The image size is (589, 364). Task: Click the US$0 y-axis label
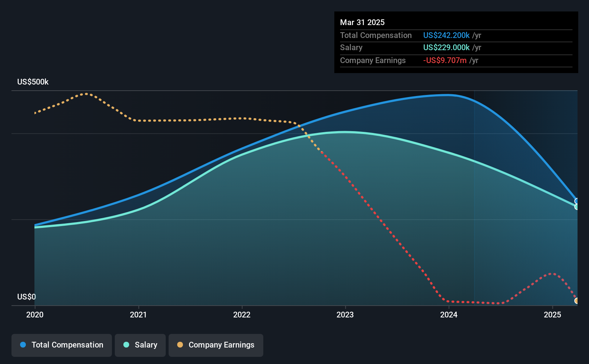(27, 297)
